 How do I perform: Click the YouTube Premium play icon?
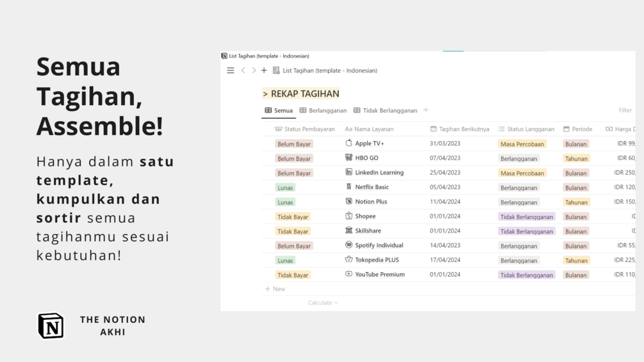click(x=349, y=274)
